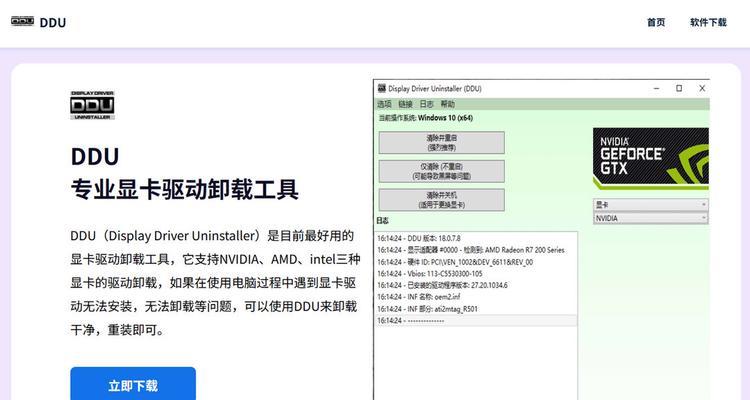
Task: Open the 日志 menu in DDU window
Action: coord(426,104)
